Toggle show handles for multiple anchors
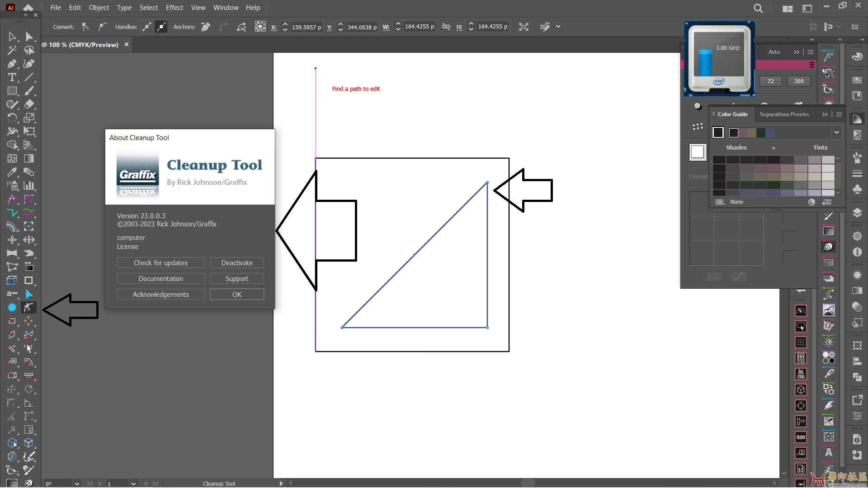Image resolution: width=868 pixels, height=488 pixels. click(x=147, y=27)
